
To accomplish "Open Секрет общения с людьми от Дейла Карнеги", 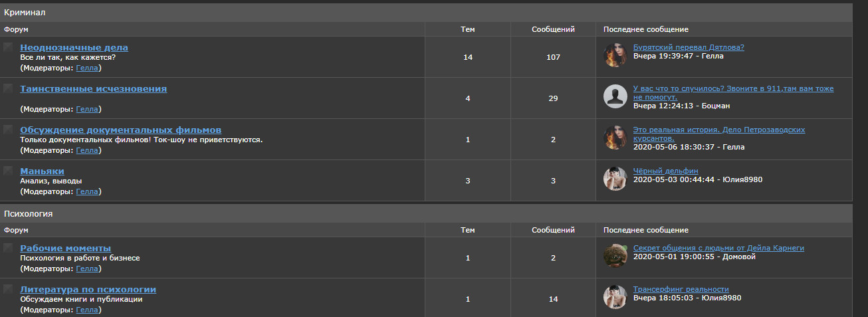I will [718, 248].
